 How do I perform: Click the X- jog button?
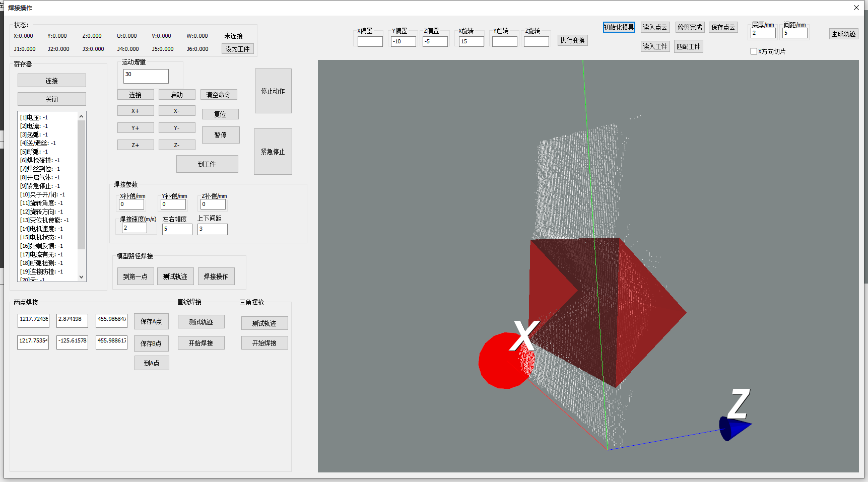[177, 111]
